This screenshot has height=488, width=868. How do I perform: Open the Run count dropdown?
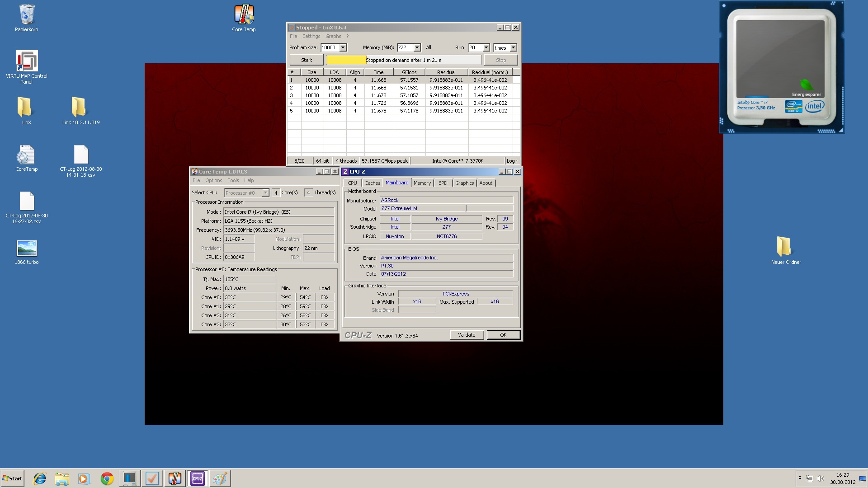pos(486,47)
